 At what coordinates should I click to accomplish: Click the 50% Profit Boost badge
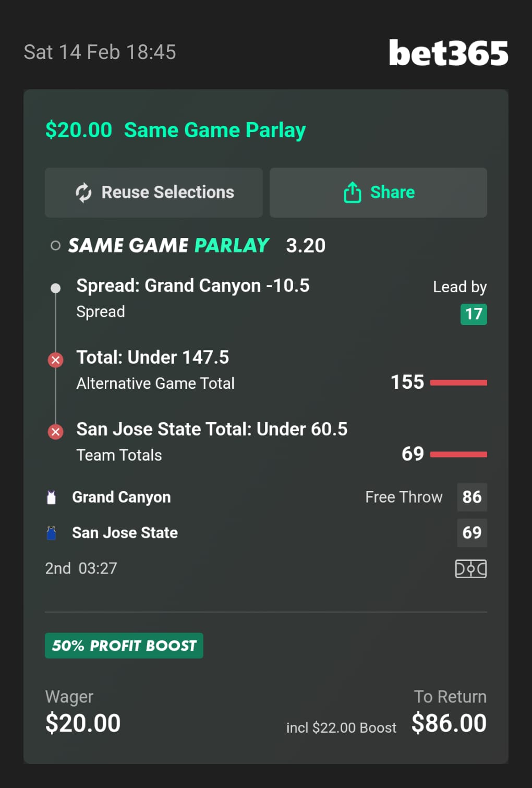[x=124, y=646]
